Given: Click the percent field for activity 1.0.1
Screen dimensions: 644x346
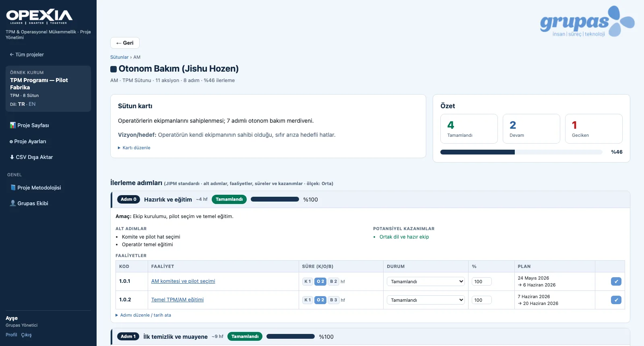Looking at the screenshot, I should click(481, 282).
